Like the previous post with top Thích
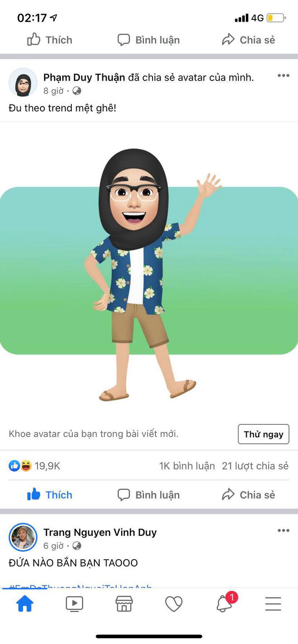The width and height of the screenshot is (298, 644). pyautogui.click(x=50, y=40)
